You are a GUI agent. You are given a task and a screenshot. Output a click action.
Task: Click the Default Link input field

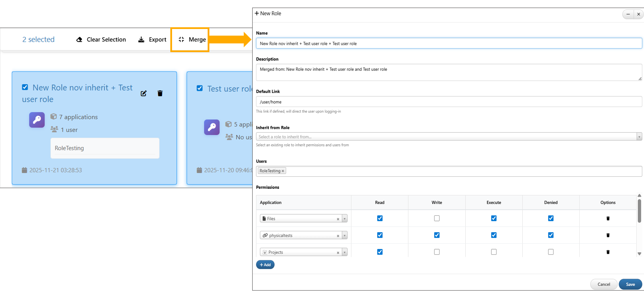(448, 102)
